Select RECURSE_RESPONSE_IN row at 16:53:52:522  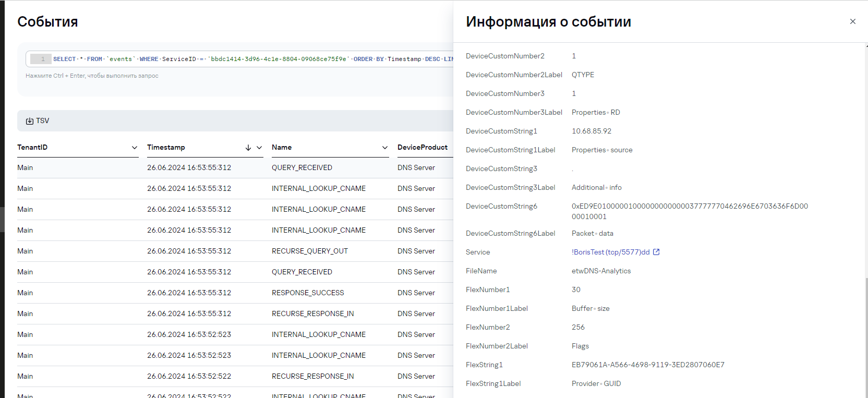click(235, 376)
